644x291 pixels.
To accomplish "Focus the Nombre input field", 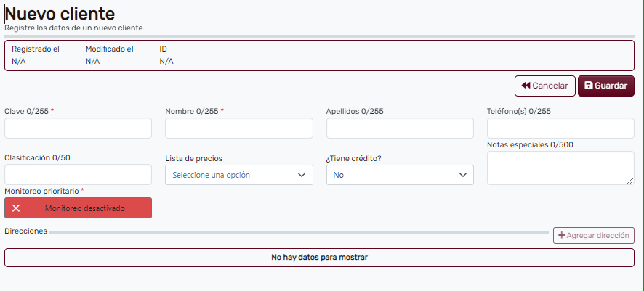I will click(x=239, y=128).
